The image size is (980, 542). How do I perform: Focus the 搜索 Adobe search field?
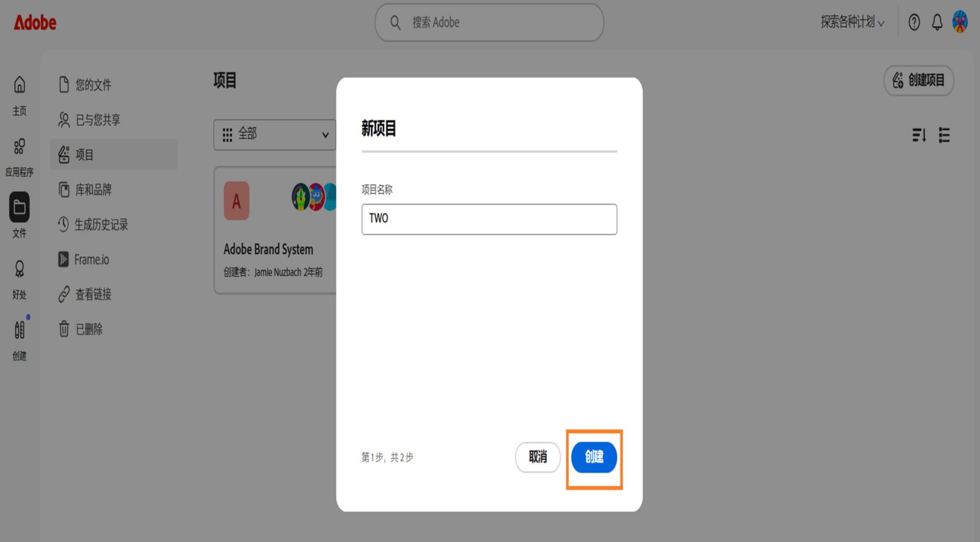pyautogui.click(x=489, y=22)
